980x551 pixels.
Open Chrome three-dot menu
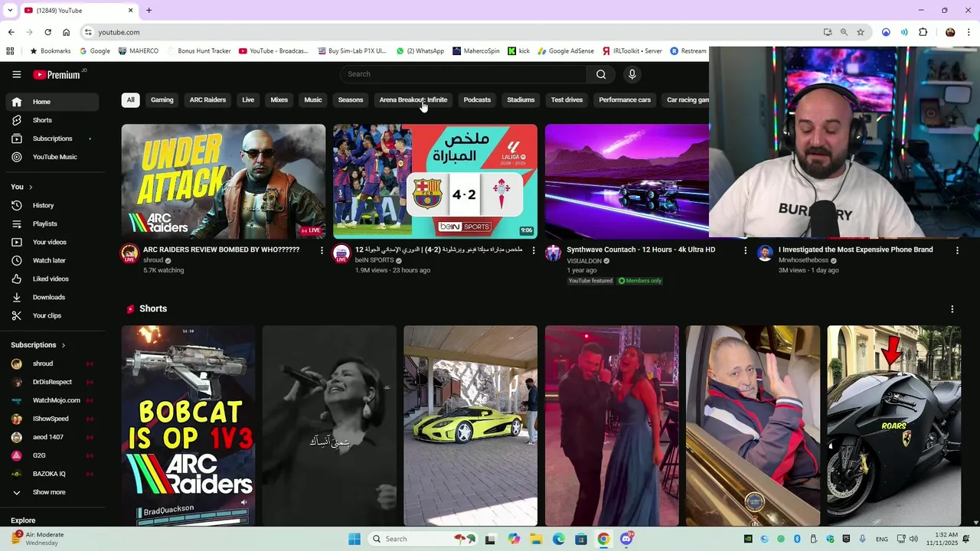click(969, 32)
